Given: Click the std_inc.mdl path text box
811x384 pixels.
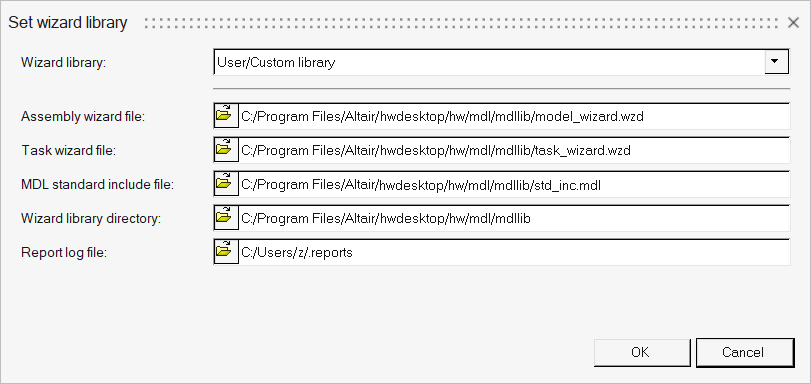Looking at the screenshot, I should point(514,184).
